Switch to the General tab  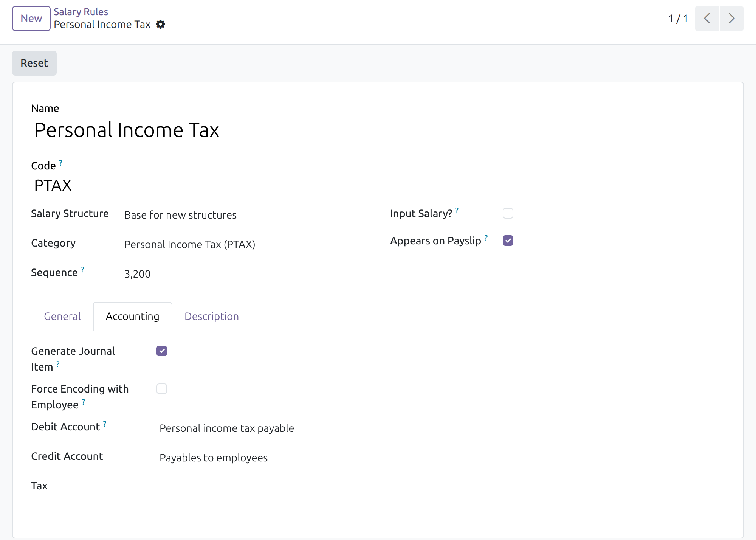pyautogui.click(x=62, y=316)
